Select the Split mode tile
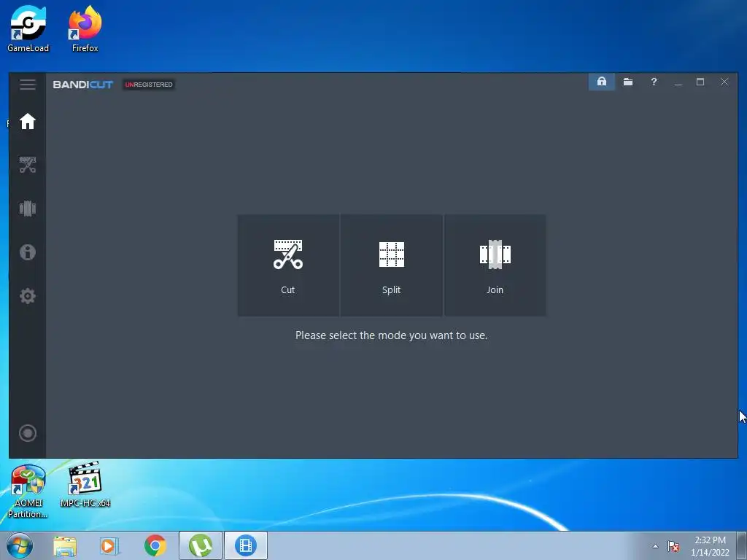747x560 pixels. tap(392, 265)
